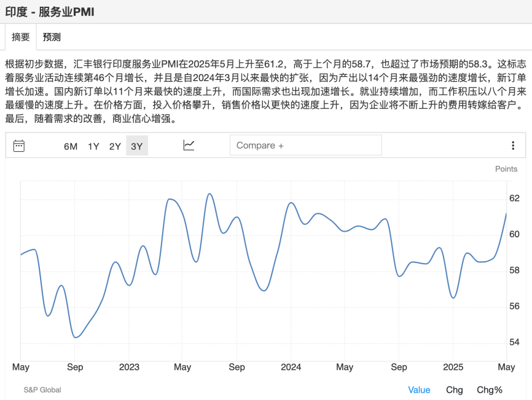This screenshot has height=400, width=532.
Task: Open the calendar date range picker
Action: pos(19,146)
